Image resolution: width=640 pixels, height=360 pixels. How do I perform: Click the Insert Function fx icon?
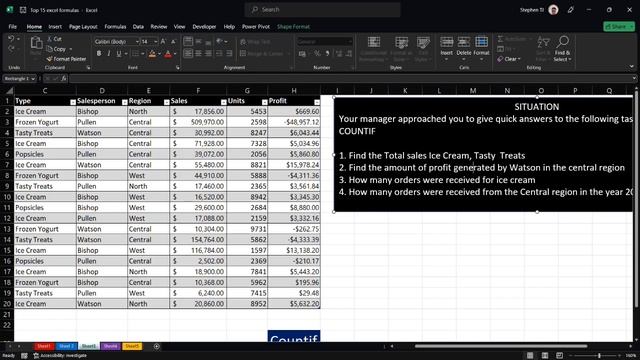(64, 78)
